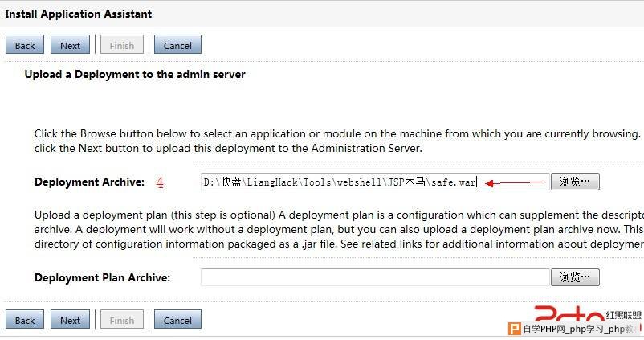Viewport: 644px width, 340px height.
Task: Click the top Next button
Action: pos(70,44)
